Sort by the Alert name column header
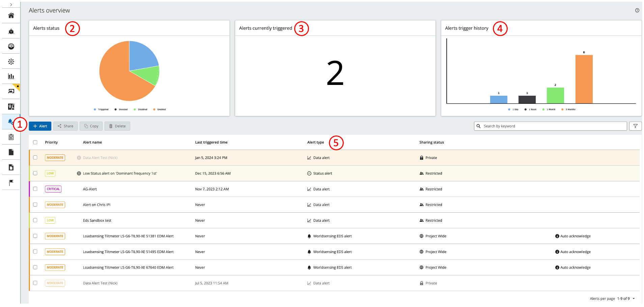 [x=92, y=142]
